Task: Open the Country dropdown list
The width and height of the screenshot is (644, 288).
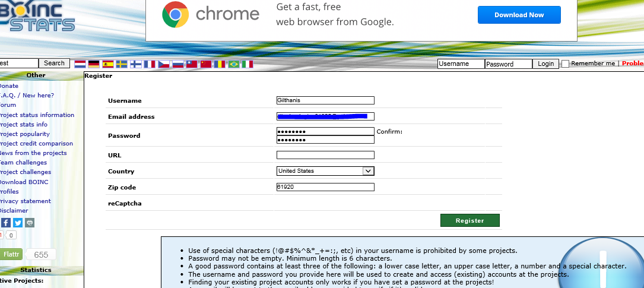Action: (325, 171)
